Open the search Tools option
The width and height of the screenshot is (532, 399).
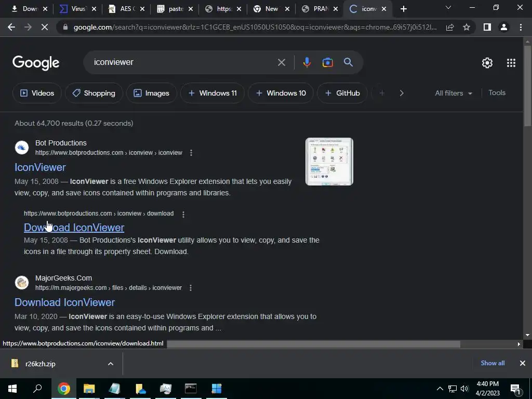497,92
